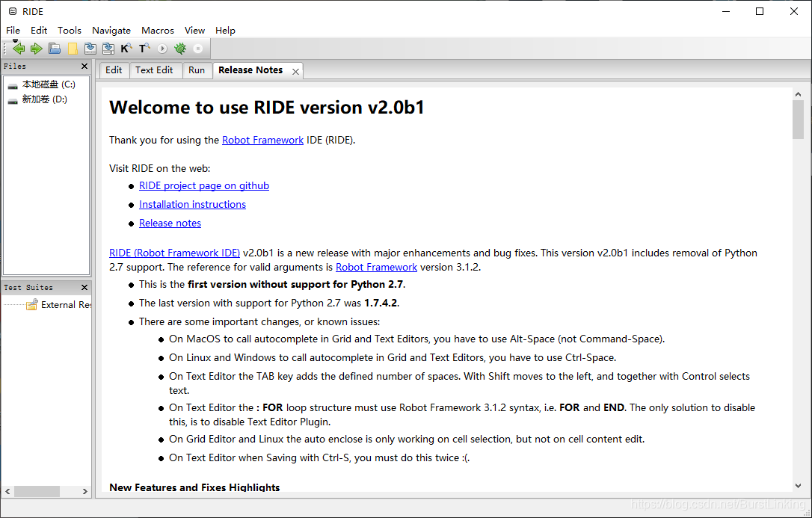The height and width of the screenshot is (518, 812).
Task: Stop test run toolbar icon
Action: [x=198, y=49]
